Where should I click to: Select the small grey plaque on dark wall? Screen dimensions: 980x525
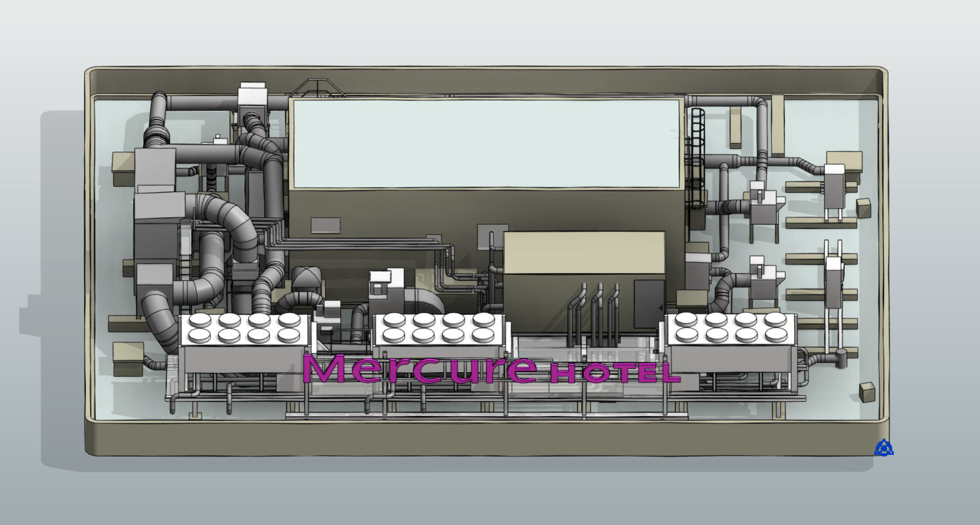coord(326,226)
